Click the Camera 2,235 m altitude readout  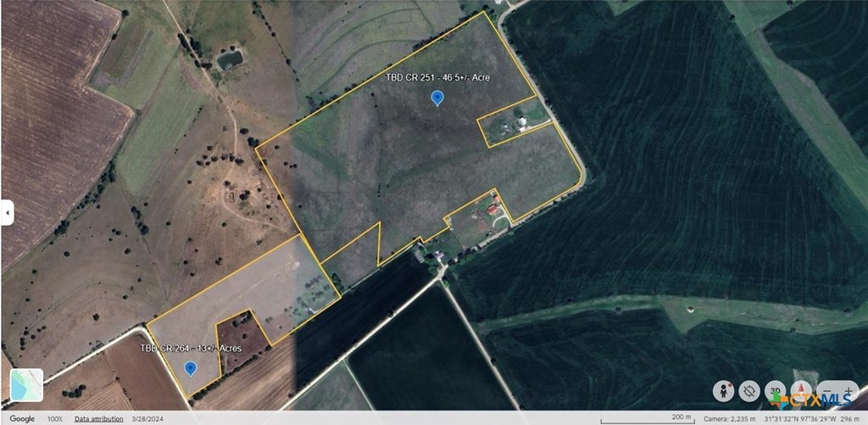coord(731,419)
